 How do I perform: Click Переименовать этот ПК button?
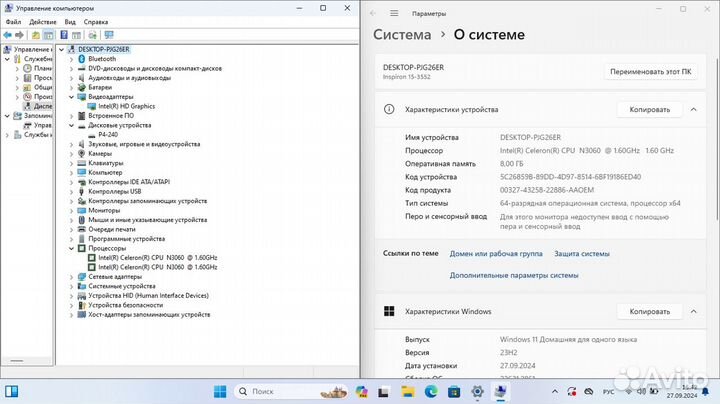click(x=650, y=72)
